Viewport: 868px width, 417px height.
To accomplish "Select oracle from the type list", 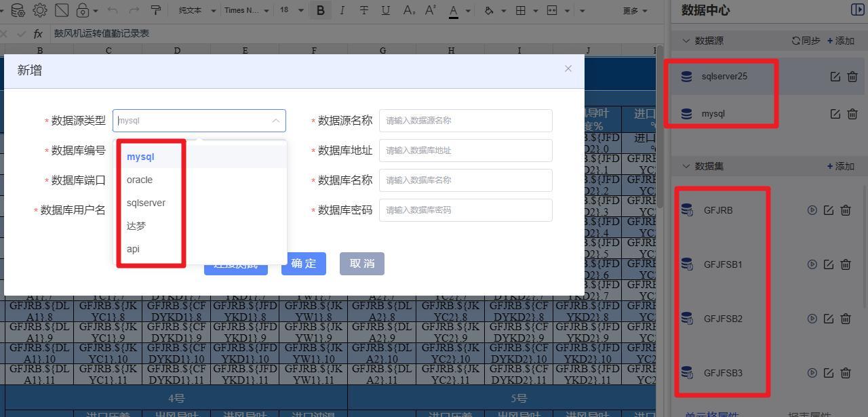I will point(140,180).
